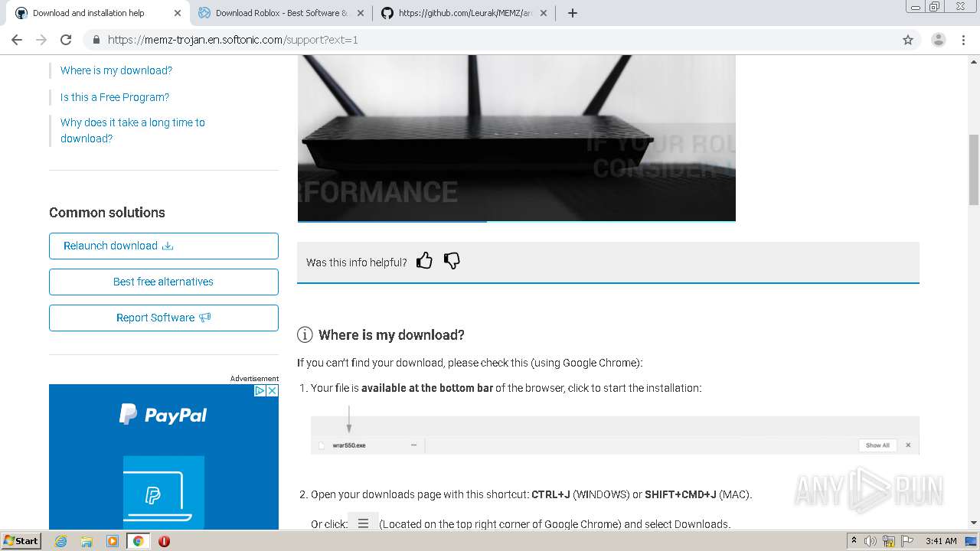Open a new browser tab
The width and height of the screenshot is (980, 551).
(x=573, y=13)
